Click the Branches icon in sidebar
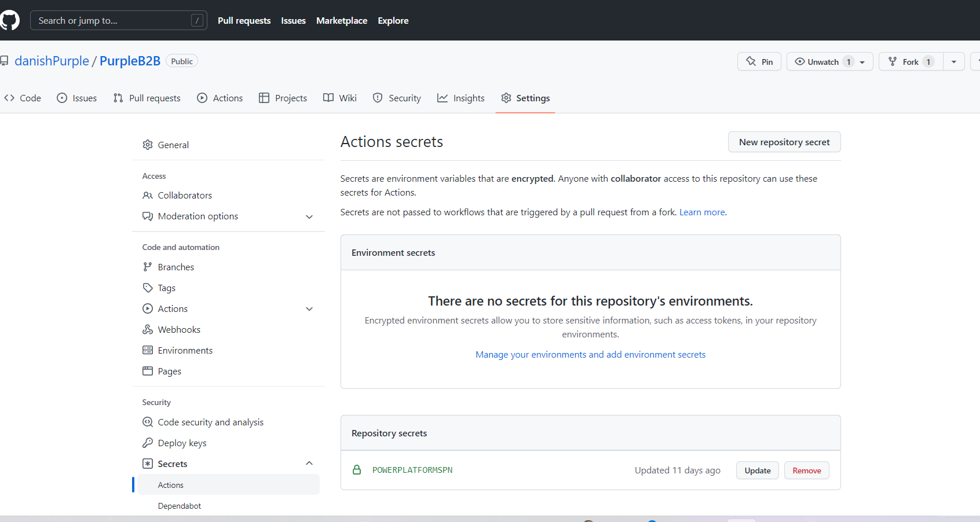 148,267
